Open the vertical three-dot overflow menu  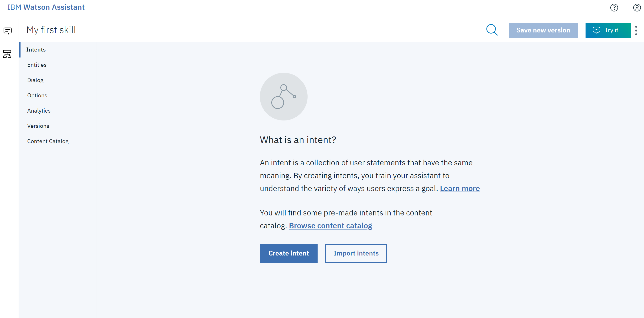click(636, 31)
